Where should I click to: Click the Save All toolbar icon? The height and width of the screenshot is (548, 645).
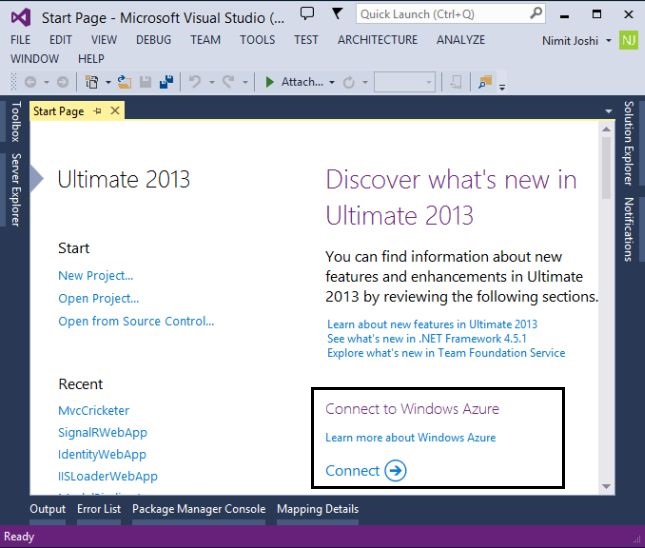point(167,82)
